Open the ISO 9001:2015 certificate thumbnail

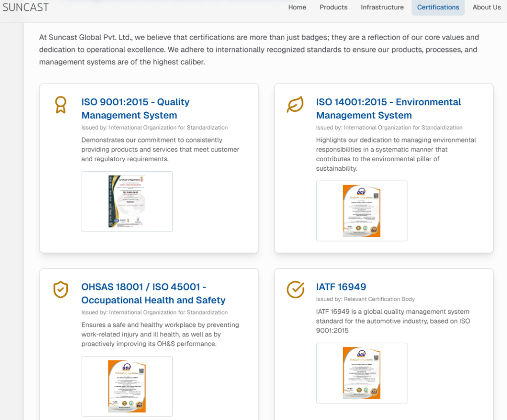[127, 201]
